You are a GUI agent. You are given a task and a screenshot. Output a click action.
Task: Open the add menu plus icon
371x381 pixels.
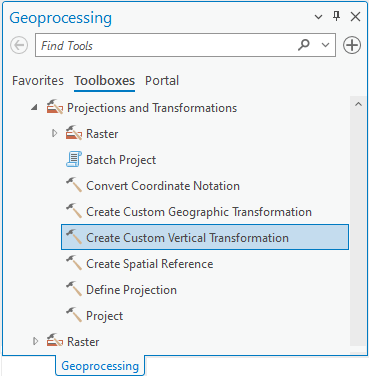coord(352,45)
